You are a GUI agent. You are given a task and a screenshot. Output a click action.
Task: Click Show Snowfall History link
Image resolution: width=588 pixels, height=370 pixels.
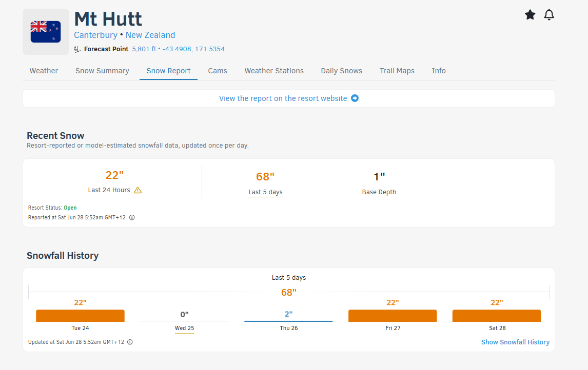515,342
